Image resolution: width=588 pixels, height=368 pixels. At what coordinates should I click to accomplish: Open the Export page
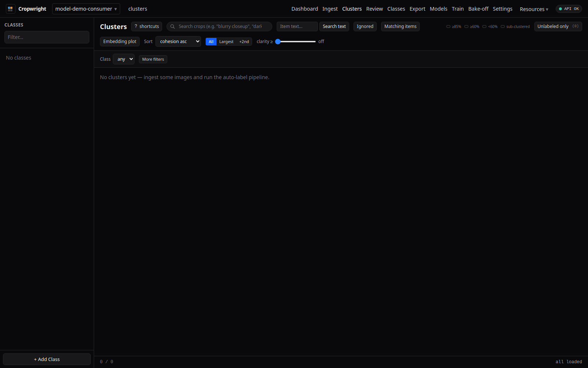coord(417,9)
